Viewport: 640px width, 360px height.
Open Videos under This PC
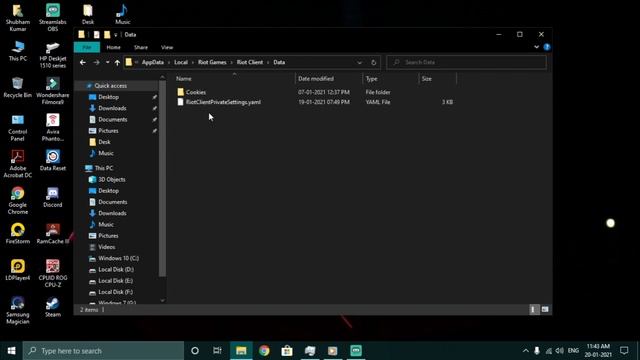[x=106, y=247]
